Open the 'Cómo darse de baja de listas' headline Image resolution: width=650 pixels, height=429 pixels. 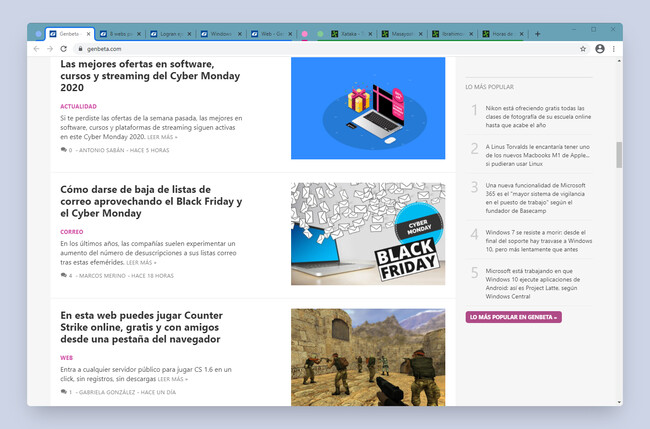[x=151, y=201]
